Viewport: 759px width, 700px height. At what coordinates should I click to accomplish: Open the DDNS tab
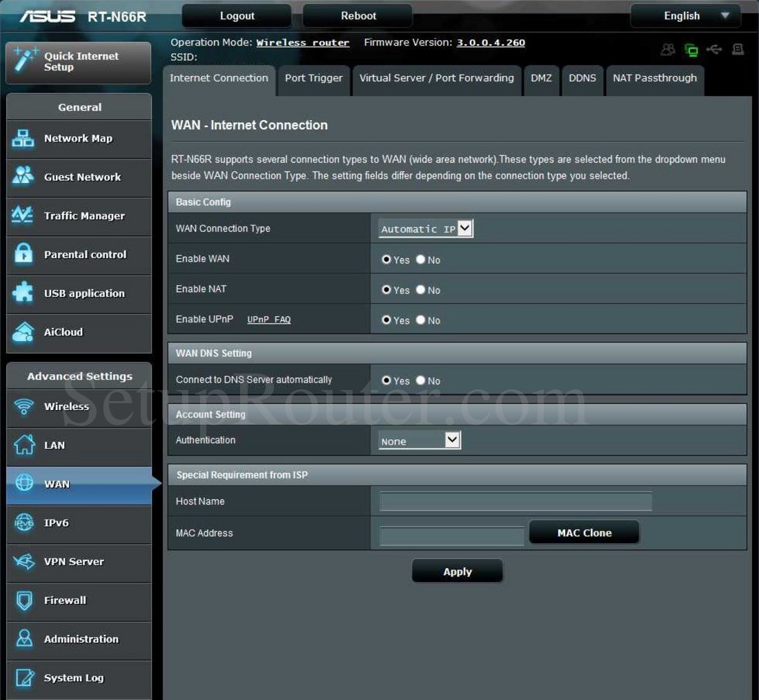(x=582, y=79)
